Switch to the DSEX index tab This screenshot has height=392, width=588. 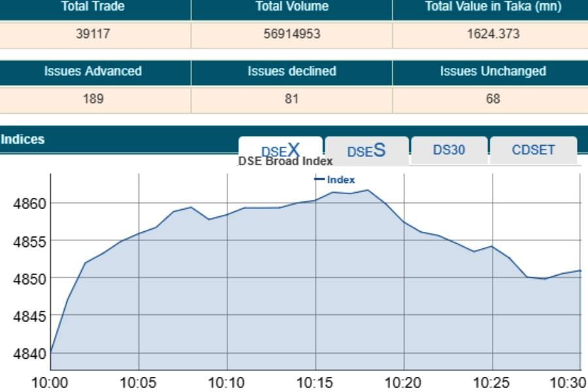pyautogui.click(x=280, y=150)
